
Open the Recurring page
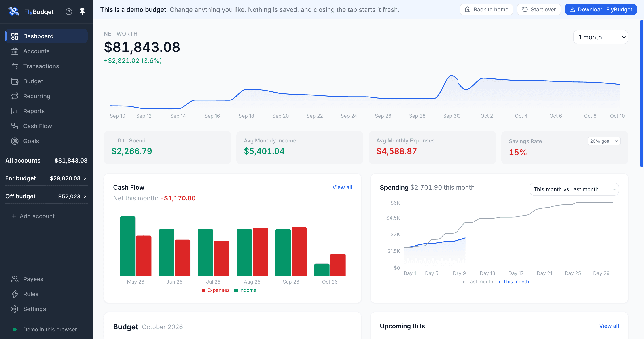click(x=47, y=96)
